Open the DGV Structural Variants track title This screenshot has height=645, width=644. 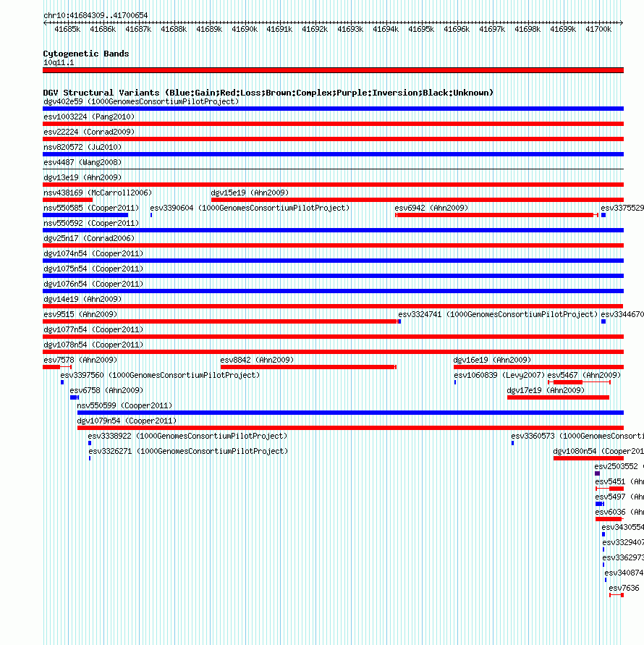[x=268, y=93]
